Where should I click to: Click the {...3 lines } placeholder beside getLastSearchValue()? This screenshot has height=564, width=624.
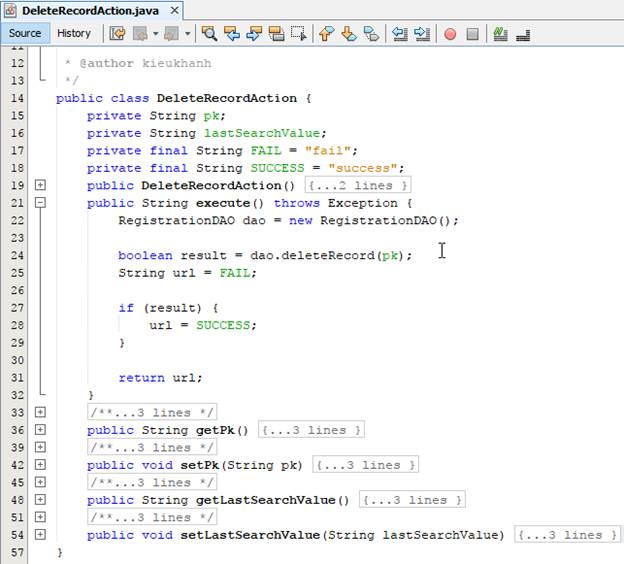pos(412,500)
